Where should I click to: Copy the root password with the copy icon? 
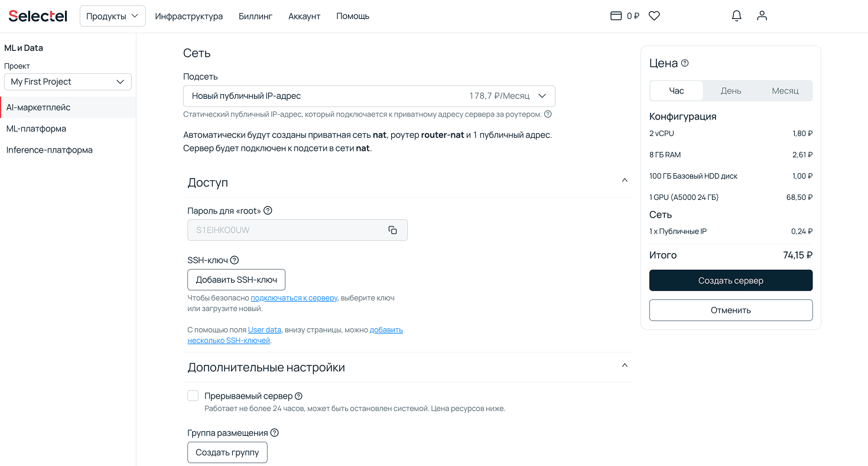[x=392, y=230]
